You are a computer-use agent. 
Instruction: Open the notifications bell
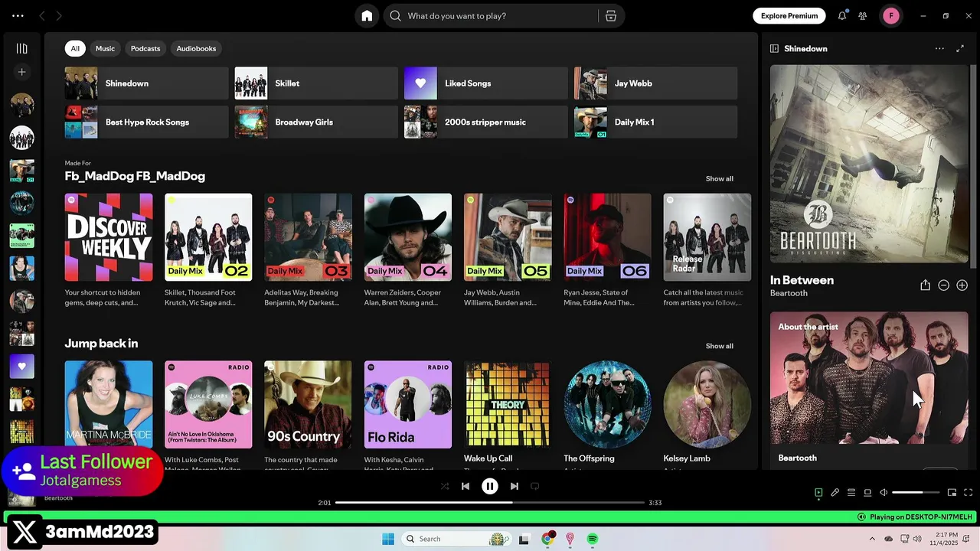(842, 15)
